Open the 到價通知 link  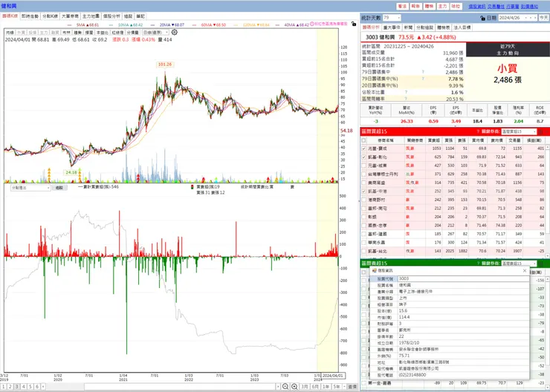[x=529, y=7]
